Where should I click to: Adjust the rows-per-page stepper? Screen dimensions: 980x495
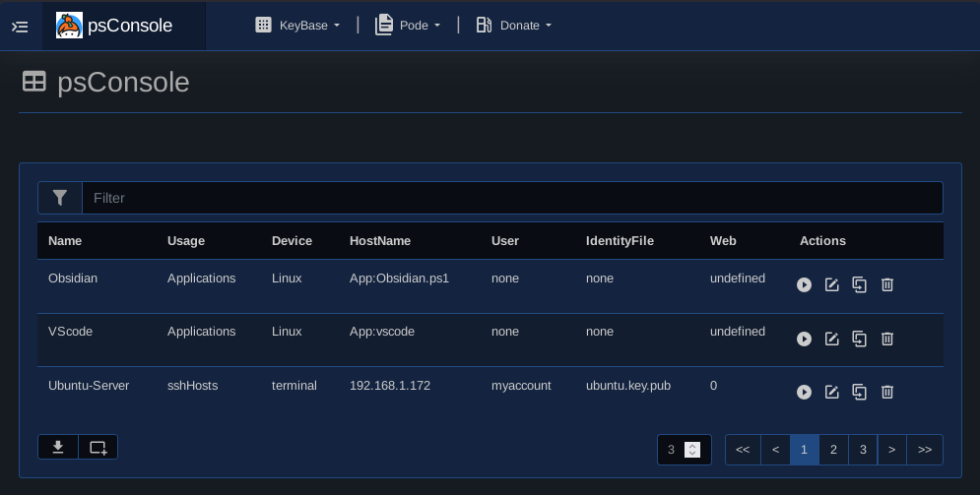(x=692, y=450)
